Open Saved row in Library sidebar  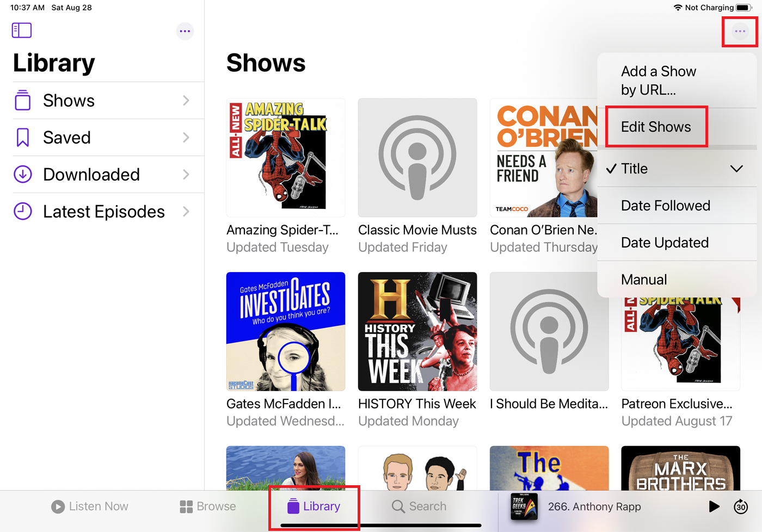coord(108,138)
